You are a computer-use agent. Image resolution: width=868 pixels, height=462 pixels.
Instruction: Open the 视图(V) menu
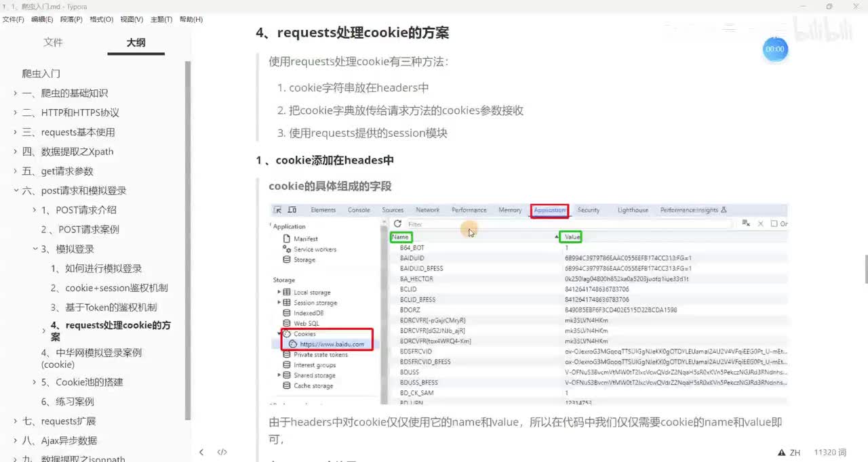click(132, 20)
